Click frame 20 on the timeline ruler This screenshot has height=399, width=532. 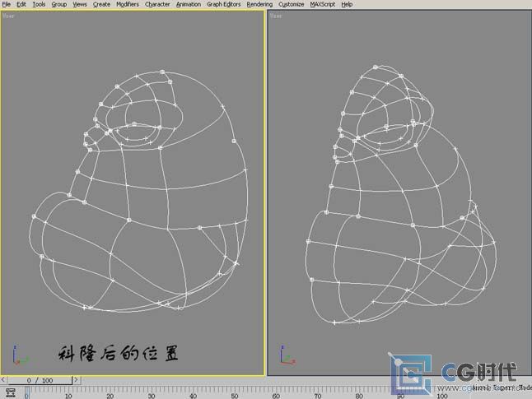pos(110,396)
